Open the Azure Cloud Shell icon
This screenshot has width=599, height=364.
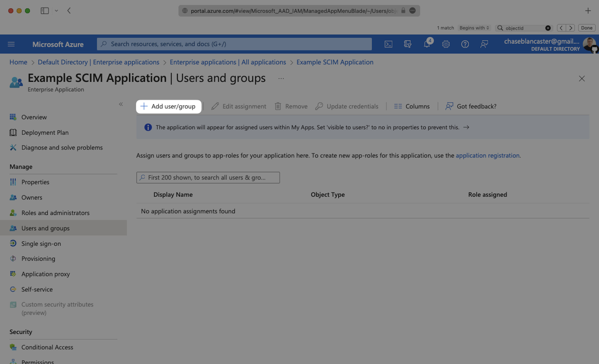[388, 44]
